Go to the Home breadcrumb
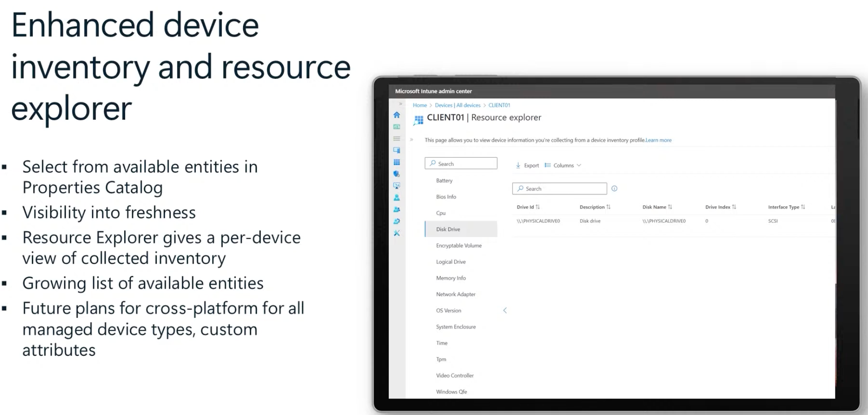Viewport: 868px width, 415px height. tap(420, 105)
